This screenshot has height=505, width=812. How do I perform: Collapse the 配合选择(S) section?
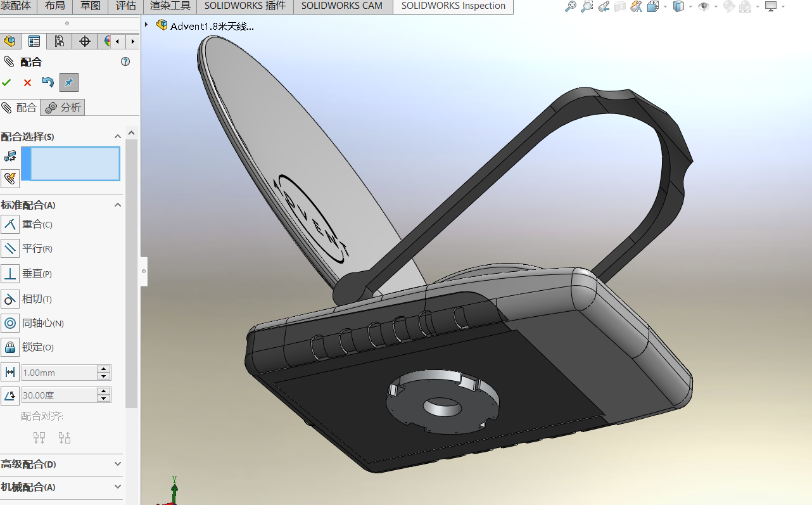pyautogui.click(x=117, y=136)
